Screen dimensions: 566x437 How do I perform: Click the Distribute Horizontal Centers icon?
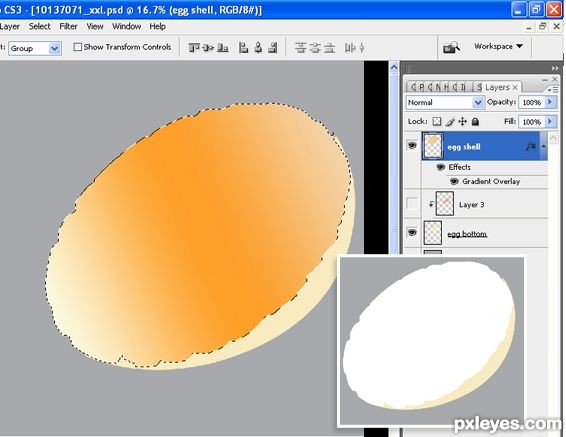click(x=362, y=48)
